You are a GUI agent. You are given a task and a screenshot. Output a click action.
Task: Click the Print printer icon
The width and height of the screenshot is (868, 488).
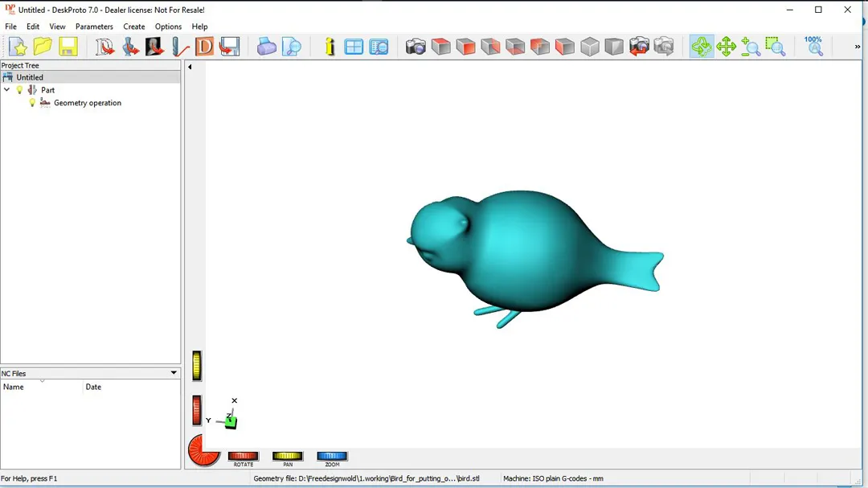click(267, 47)
